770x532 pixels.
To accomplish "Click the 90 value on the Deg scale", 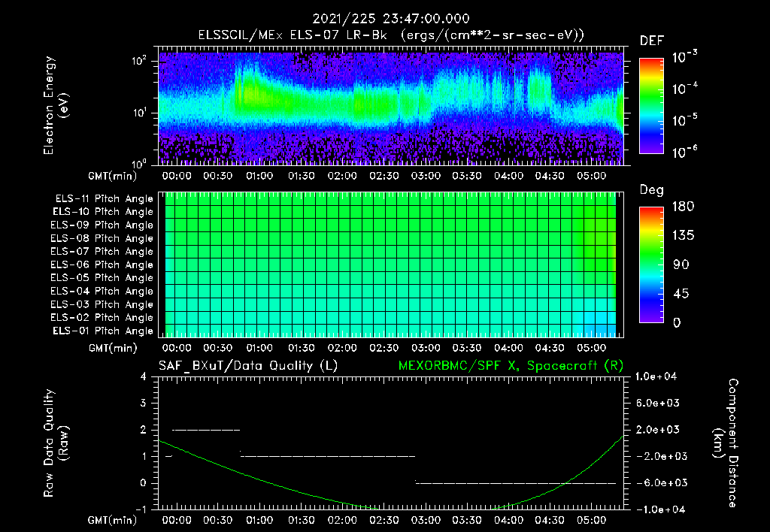I will pyautogui.click(x=681, y=265).
